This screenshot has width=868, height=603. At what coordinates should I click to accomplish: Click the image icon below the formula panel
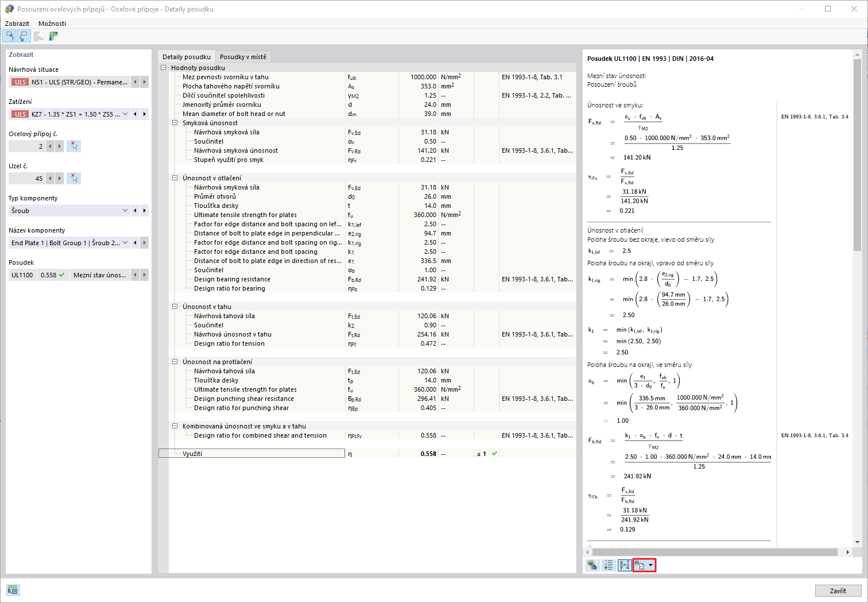click(592, 566)
